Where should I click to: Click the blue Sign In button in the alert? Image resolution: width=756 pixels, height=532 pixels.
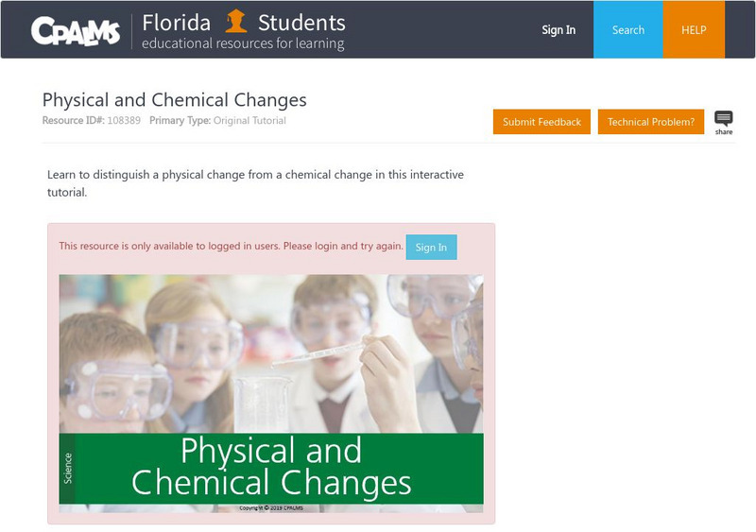coord(431,248)
